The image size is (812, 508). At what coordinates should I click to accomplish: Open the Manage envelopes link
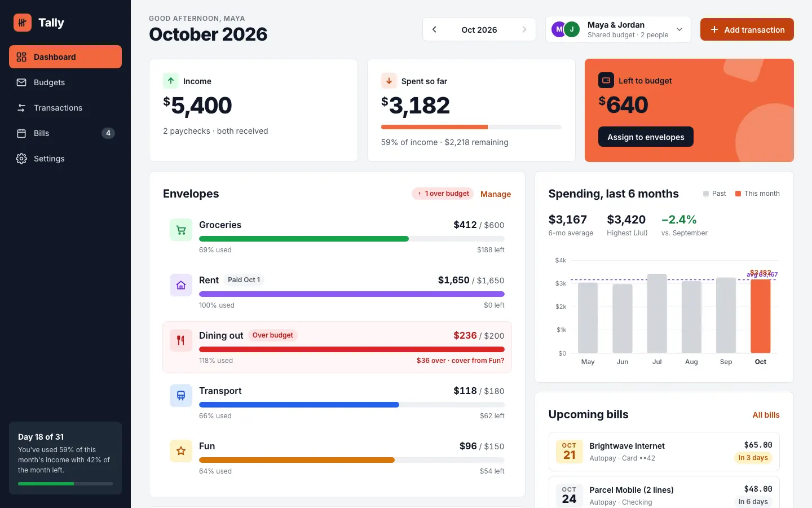tap(496, 194)
